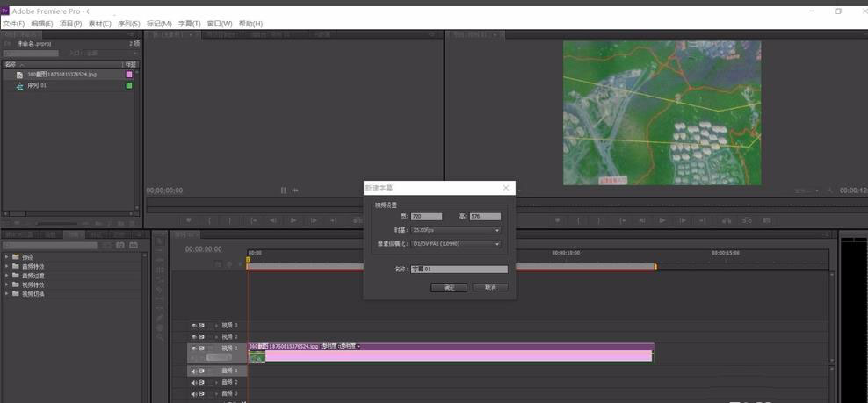
Task: Click the 高 height field showing 576
Action: click(x=486, y=217)
